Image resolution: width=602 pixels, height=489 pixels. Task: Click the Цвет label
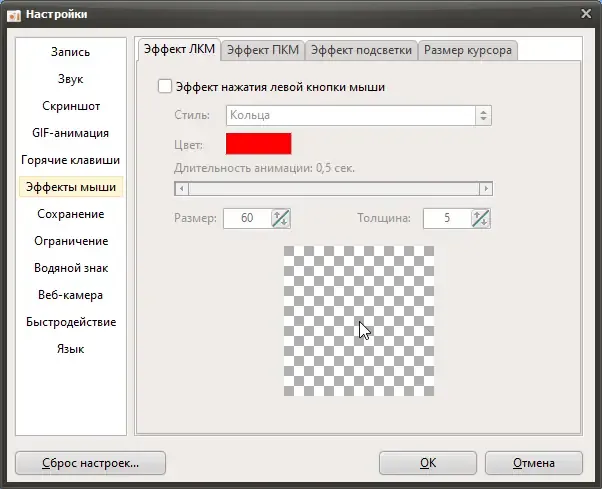(x=188, y=145)
